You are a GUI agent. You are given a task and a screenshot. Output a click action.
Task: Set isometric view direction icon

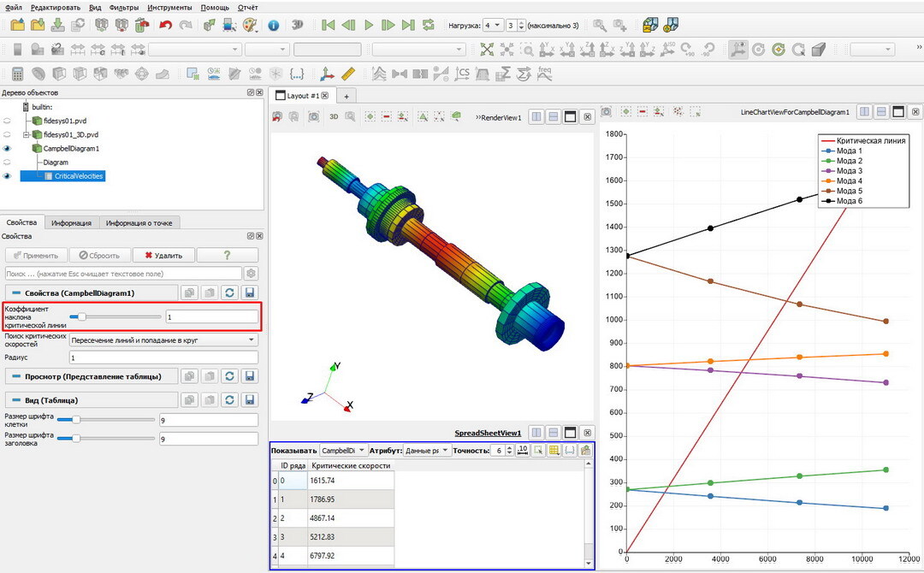[x=667, y=50]
